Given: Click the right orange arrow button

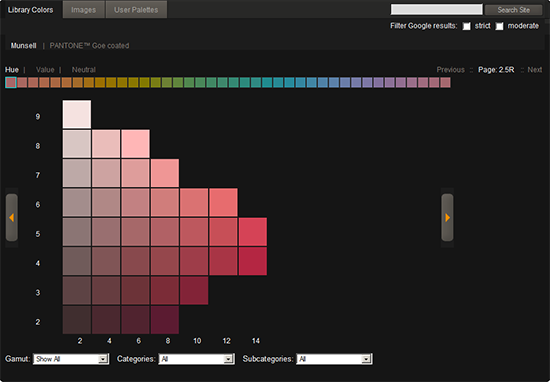Looking at the screenshot, I should (x=447, y=217).
